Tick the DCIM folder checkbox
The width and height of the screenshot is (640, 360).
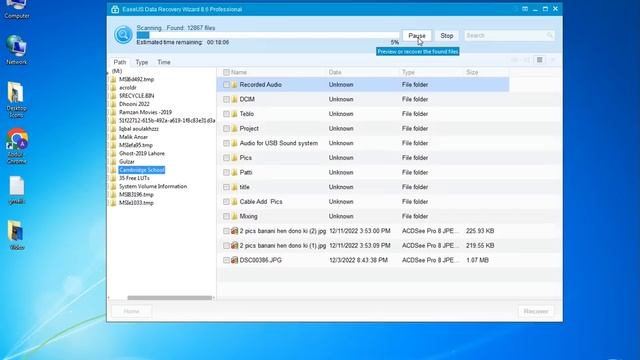click(226, 99)
